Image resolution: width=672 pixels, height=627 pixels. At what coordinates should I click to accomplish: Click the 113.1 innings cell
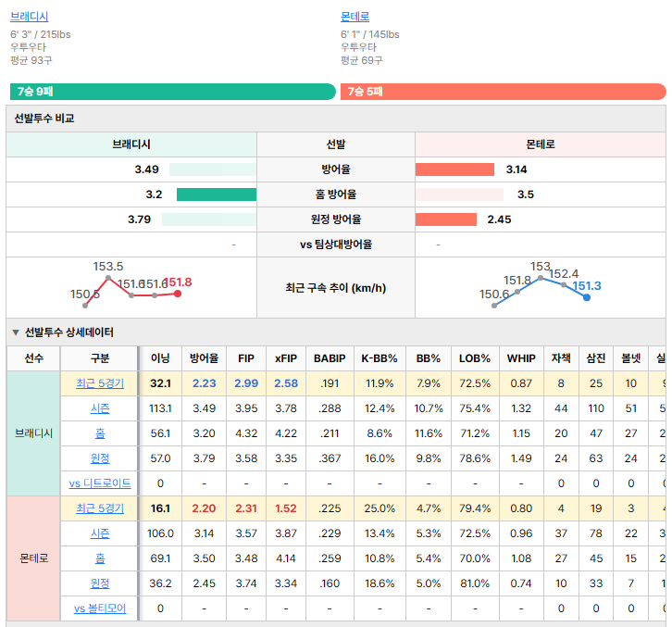tap(161, 408)
